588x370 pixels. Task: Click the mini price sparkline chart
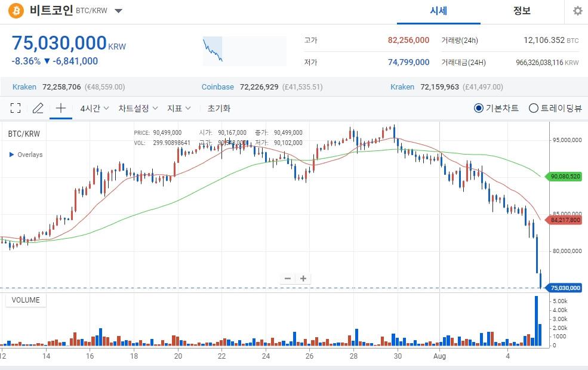(245, 51)
